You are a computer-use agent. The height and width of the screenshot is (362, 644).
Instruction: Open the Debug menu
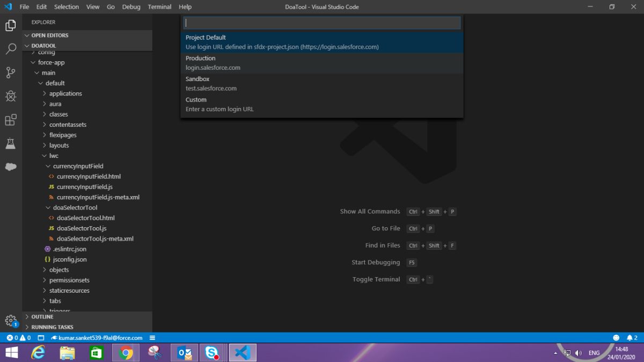click(x=131, y=7)
